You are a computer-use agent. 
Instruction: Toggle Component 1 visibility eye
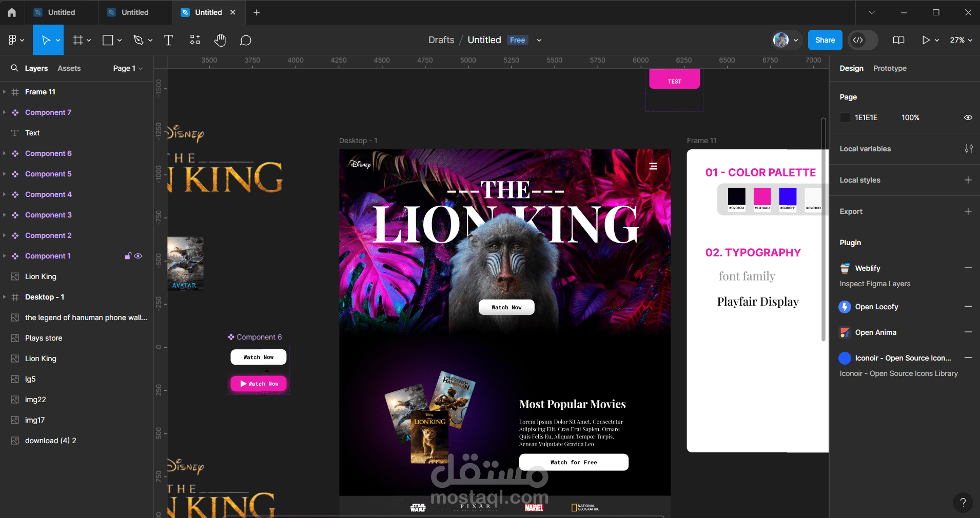click(138, 256)
